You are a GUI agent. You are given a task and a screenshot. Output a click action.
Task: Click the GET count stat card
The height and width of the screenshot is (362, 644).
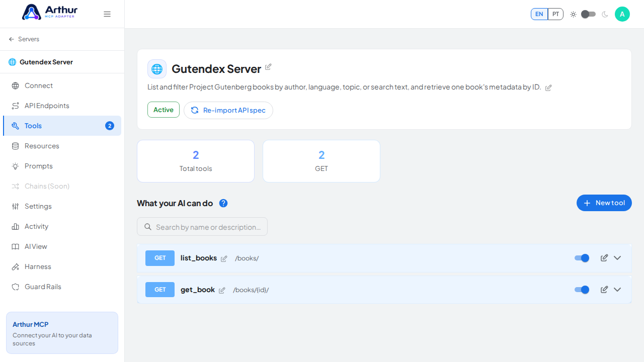pyautogui.click(x=321, y=161)
